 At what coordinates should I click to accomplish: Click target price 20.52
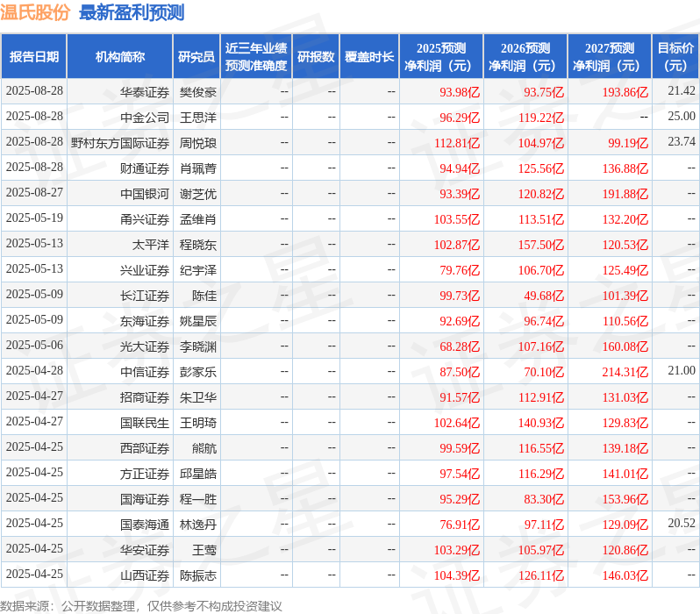(682, 524)
